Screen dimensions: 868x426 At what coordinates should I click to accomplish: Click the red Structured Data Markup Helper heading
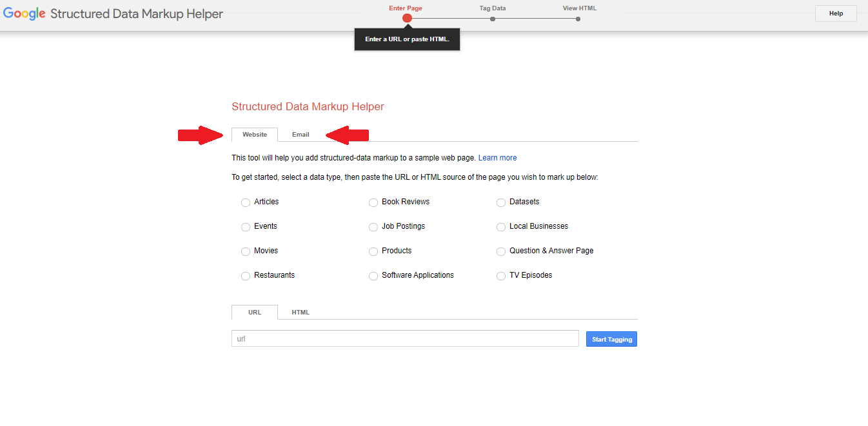[308, 107]
